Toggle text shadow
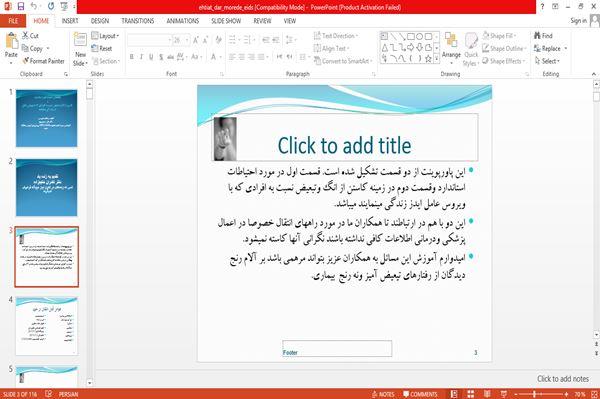Viewport: 600px width, 399px height. click(x=161, y=57)
